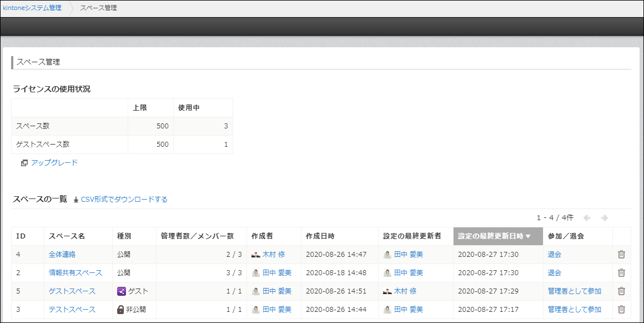
Task: Click the trash icon for 全体連絡 space
Action: pos(621,254)
